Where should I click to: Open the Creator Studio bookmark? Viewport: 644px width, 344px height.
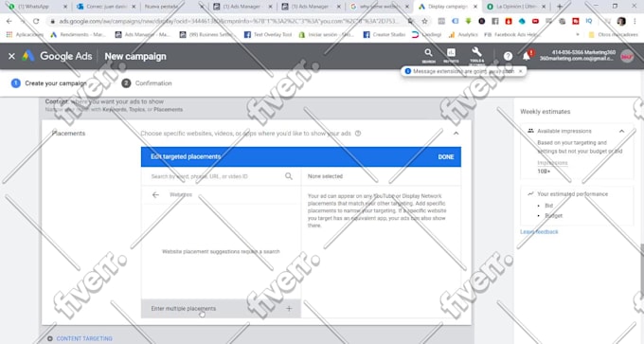click(385, 35)
